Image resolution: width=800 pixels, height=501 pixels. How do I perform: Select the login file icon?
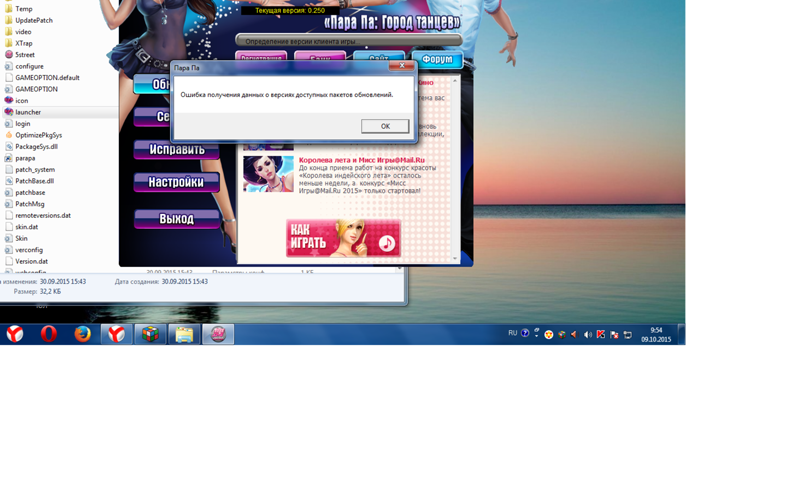click(x=9, y=123)
